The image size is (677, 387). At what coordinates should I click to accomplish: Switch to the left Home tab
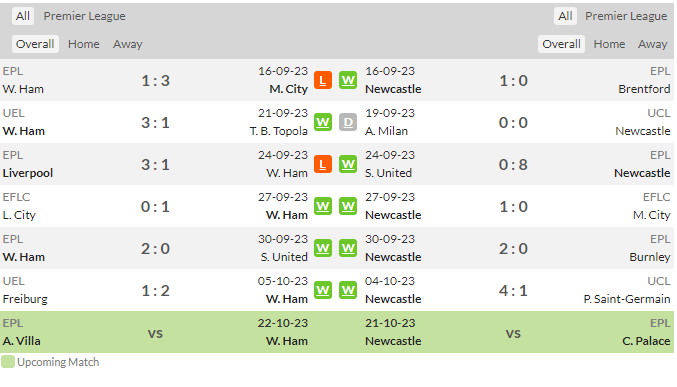pyautogui.click(x=83, y=44)
